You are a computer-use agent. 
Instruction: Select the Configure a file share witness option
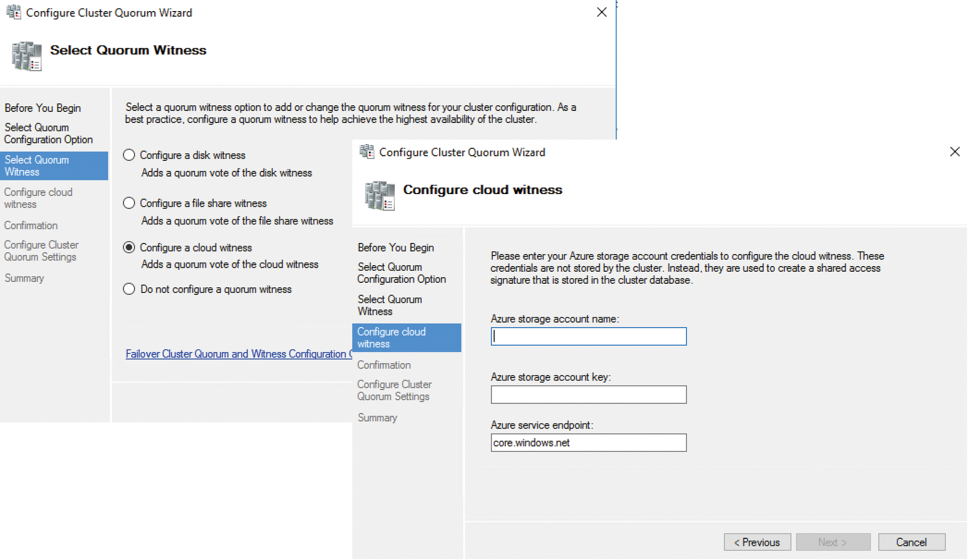pos(129,203)
